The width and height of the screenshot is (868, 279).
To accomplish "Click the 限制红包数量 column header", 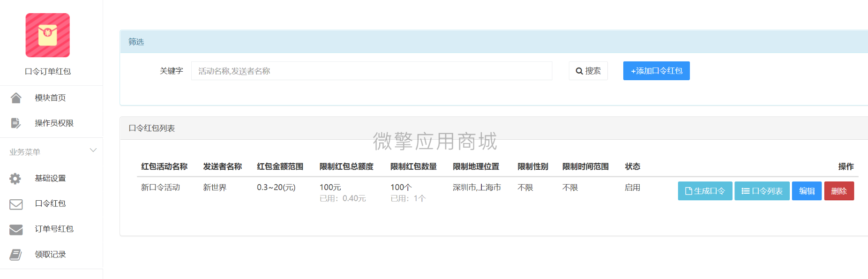I will (x=413, y=166).
